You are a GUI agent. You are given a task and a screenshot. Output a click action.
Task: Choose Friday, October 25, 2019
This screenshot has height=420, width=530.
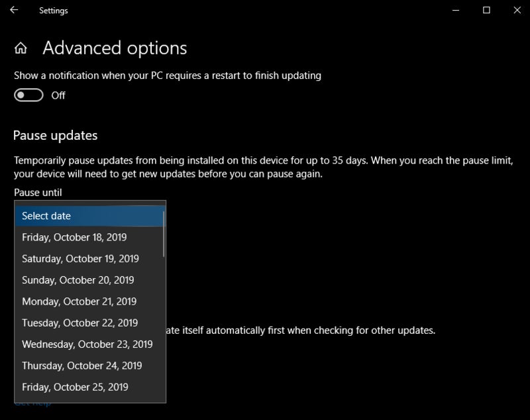89,387
